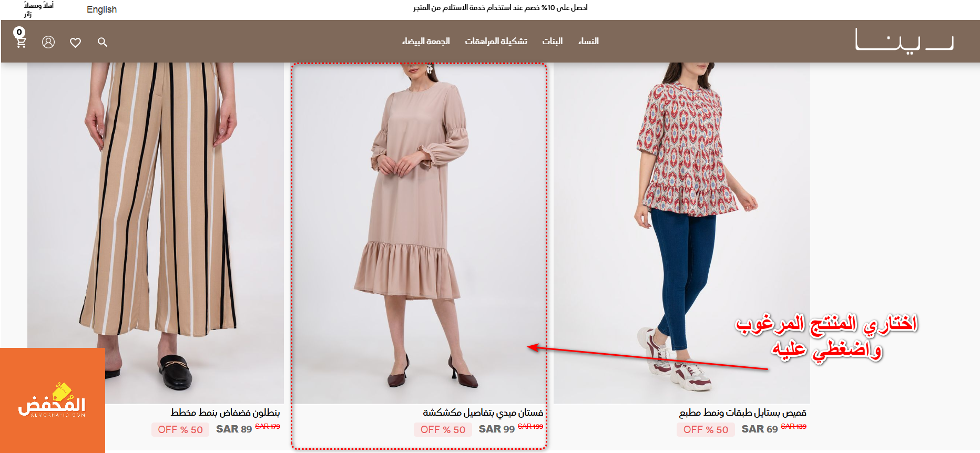Switch site language to English
The height and width of the screenshot is (453, 980).
[101, 9]
